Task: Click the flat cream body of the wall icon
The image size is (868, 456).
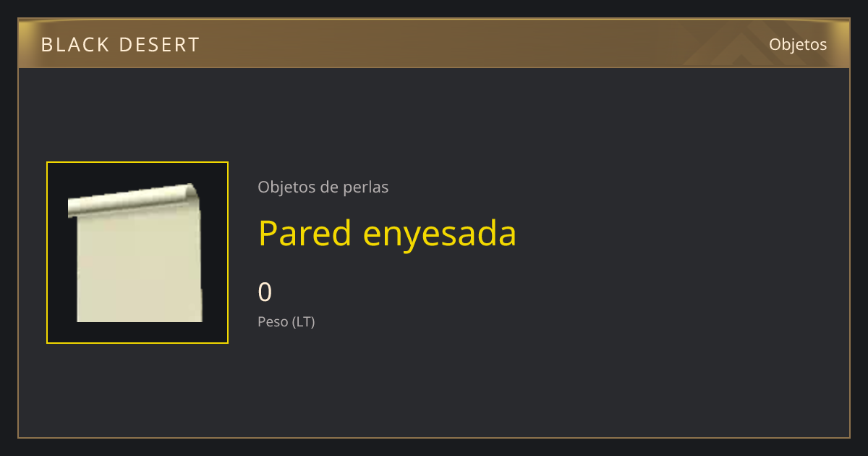Action: pos(139,269)
